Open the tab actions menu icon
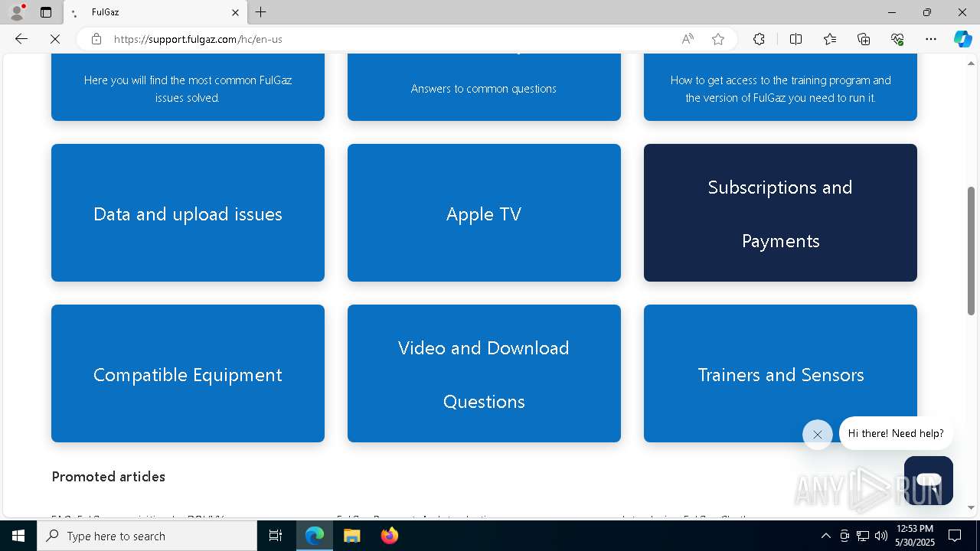980x551 pixels. click(x=46, y=12)
